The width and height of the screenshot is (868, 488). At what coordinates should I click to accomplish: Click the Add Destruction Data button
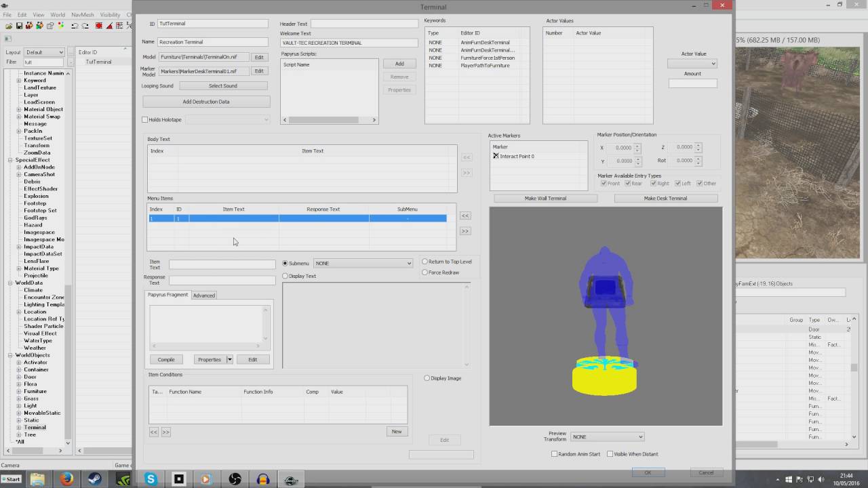(206, 102)
